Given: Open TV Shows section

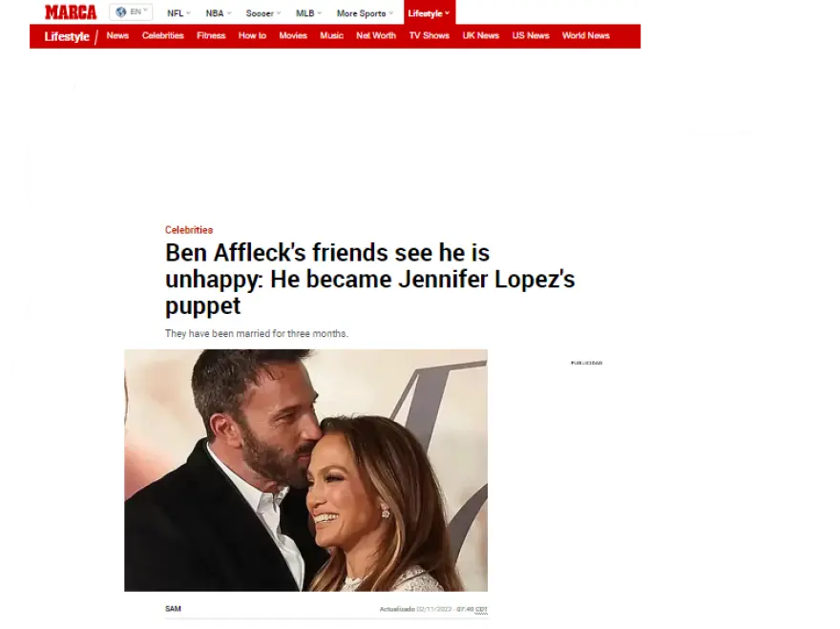Looking at the screenshot, I should (x=430, y=35).
